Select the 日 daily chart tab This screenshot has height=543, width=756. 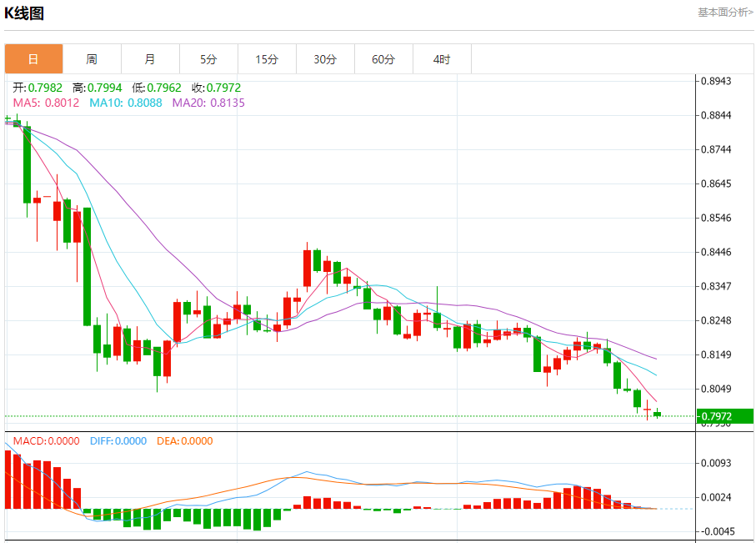33,59
